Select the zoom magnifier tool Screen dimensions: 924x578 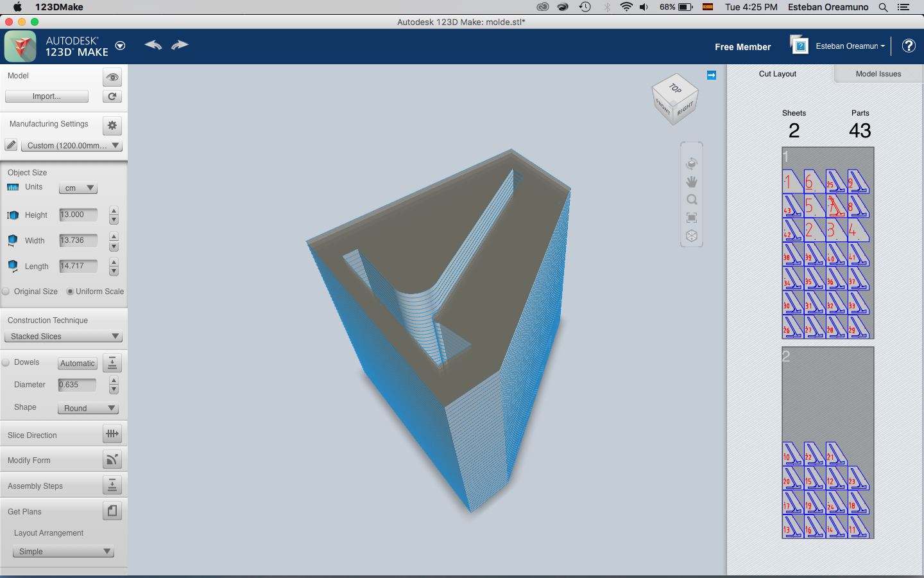pyautogui.click(x=692, y=200)
